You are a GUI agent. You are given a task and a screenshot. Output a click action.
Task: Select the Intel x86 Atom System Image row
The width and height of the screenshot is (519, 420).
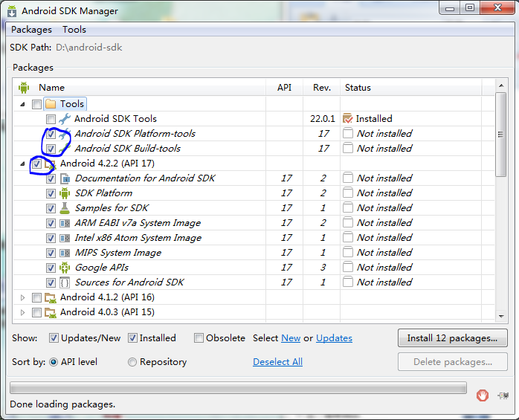(254, 238)
